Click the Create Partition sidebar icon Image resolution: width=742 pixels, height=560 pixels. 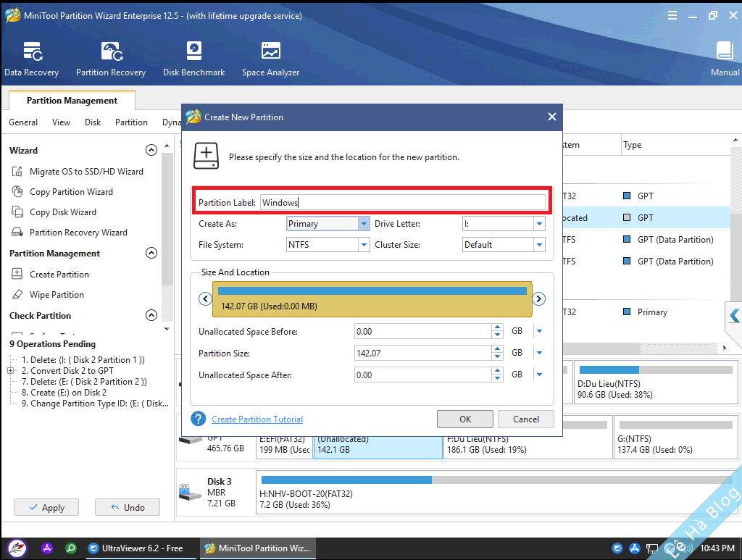[x=17, y=274]
